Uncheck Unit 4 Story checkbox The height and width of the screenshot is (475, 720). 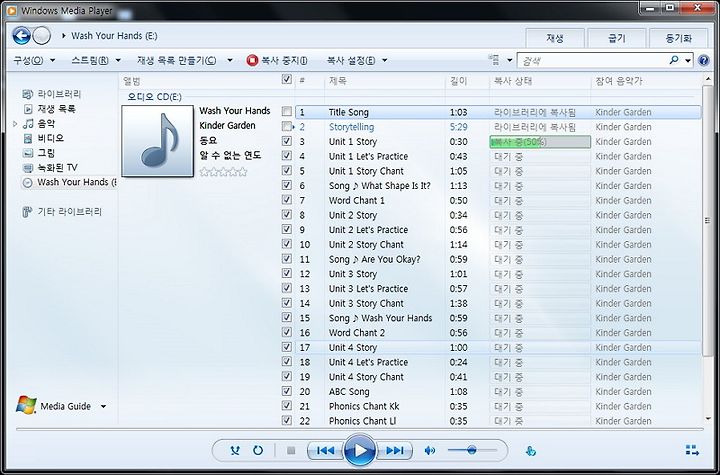point(287,347)
